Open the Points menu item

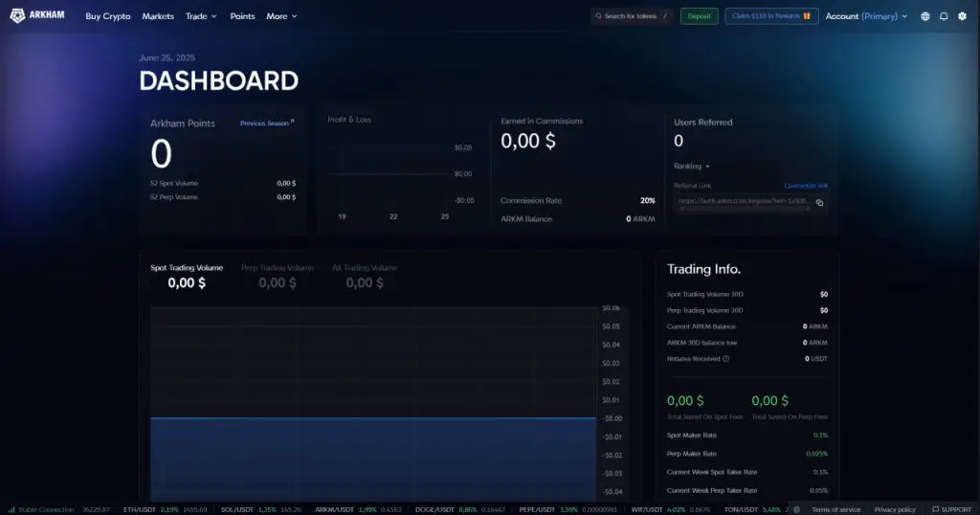point(242,16)
